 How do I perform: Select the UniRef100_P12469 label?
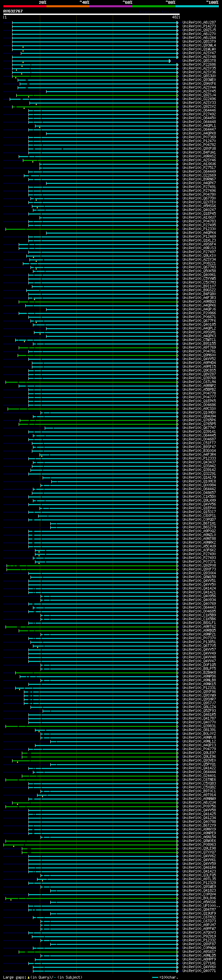(x=199, y=237)
